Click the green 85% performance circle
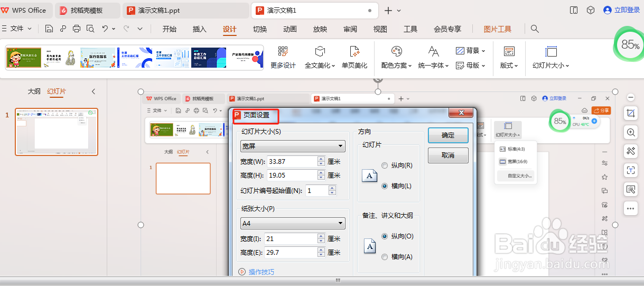Viewport: 644px width, 286px height. point(630,45)
